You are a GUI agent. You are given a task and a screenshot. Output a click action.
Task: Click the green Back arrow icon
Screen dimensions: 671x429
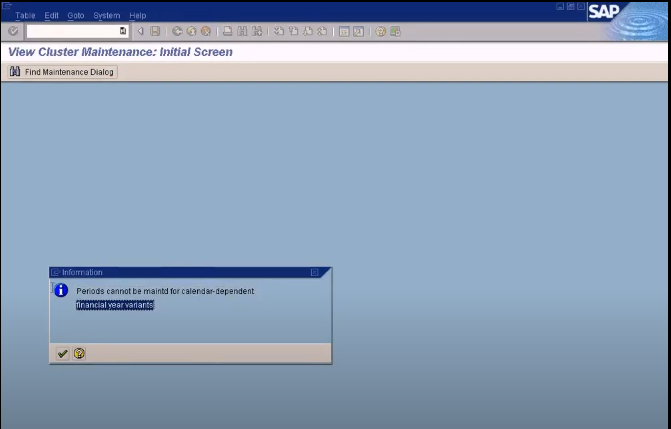tap(177, 31)
